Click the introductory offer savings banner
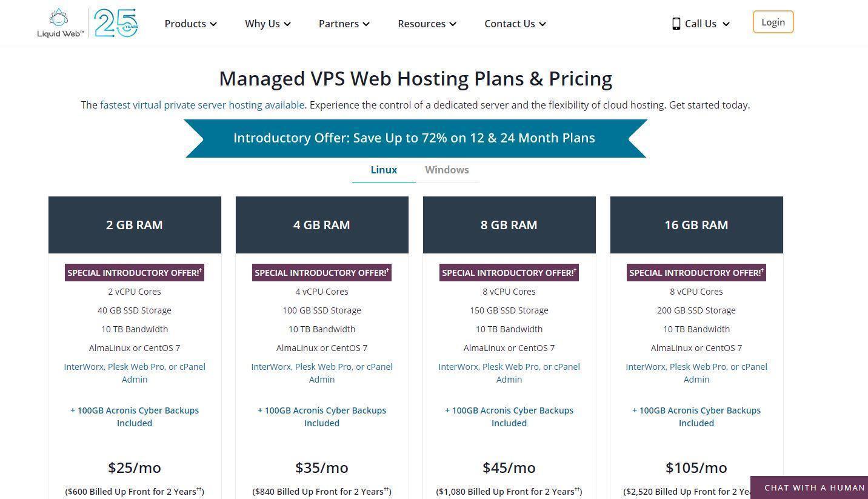The height and width of the screenshot is (499, 868). [414, 138]
